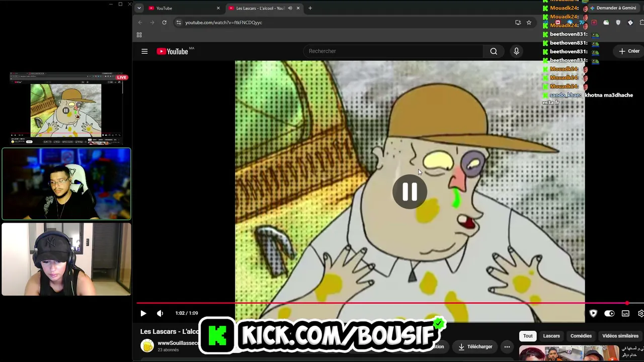Click the green-white extension icon left of shield
This screenshot has width=644, height=362.
click(606, 23)
